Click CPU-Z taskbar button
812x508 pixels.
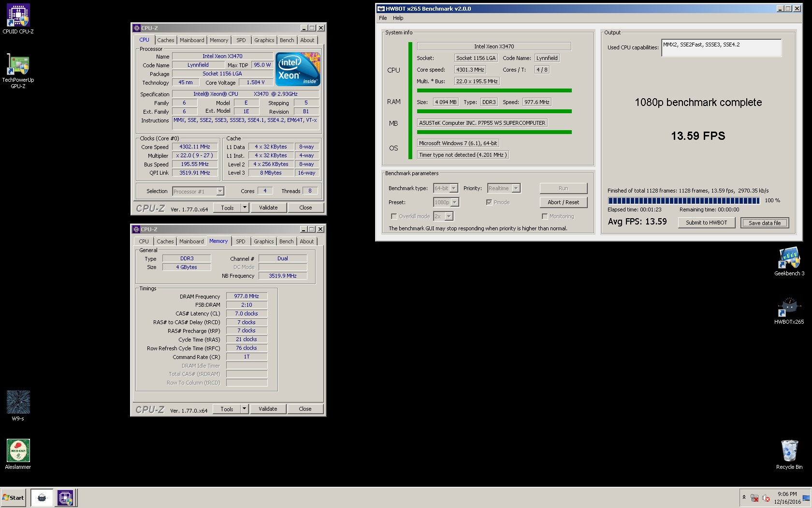pyautogui.click(x=65, y=497)
